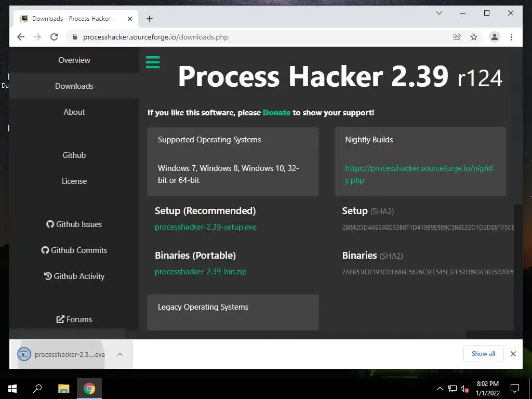Image resolution: width=532 pixels, height=399 pixels.
Task: Click the Supported Operating Systems heading
Action: pyautogui.click(x=209, y=140)
